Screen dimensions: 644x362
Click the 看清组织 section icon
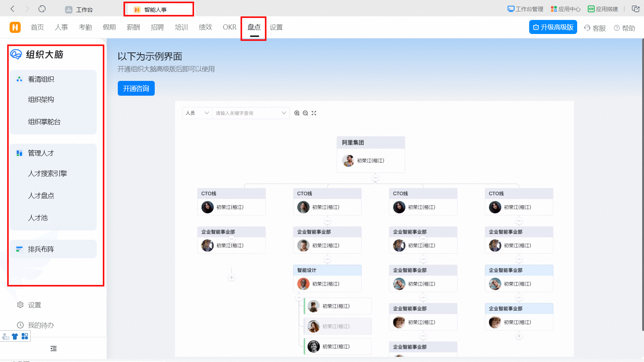click(19, 79)
